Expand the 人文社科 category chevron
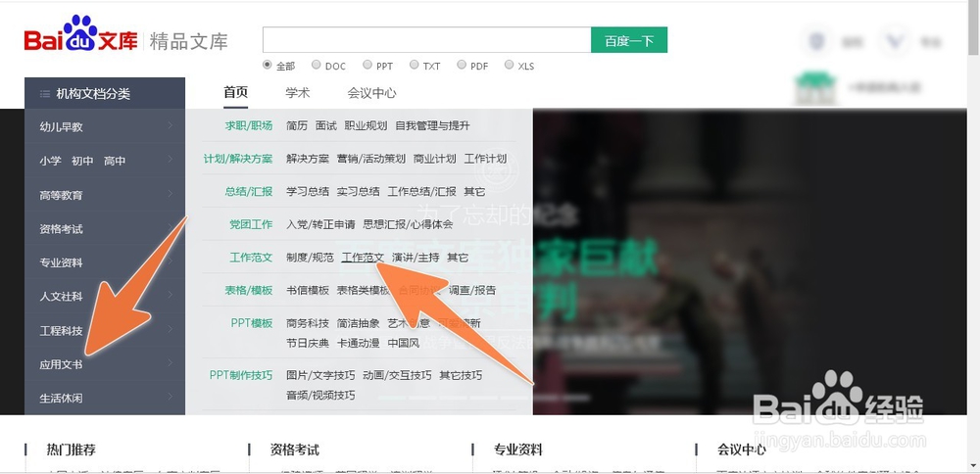The width and height of the screenshot is (980, 474). pyautogui.click(x=170, y=295)
